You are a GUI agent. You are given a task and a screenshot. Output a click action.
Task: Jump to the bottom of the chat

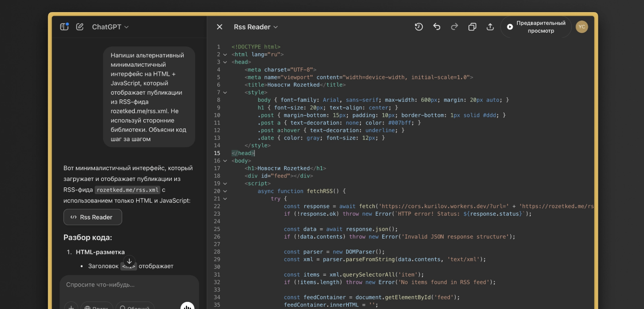[129, 261]
